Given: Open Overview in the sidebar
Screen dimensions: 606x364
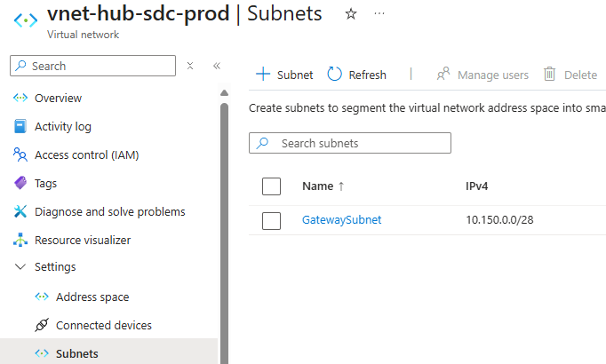Looking at the screenshot, I should click(x=58, y=98).
